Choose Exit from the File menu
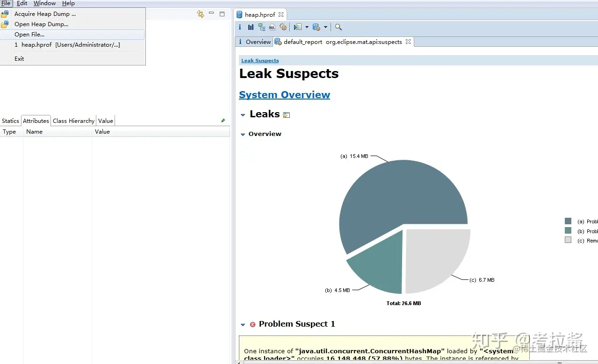 coord(72,59)
